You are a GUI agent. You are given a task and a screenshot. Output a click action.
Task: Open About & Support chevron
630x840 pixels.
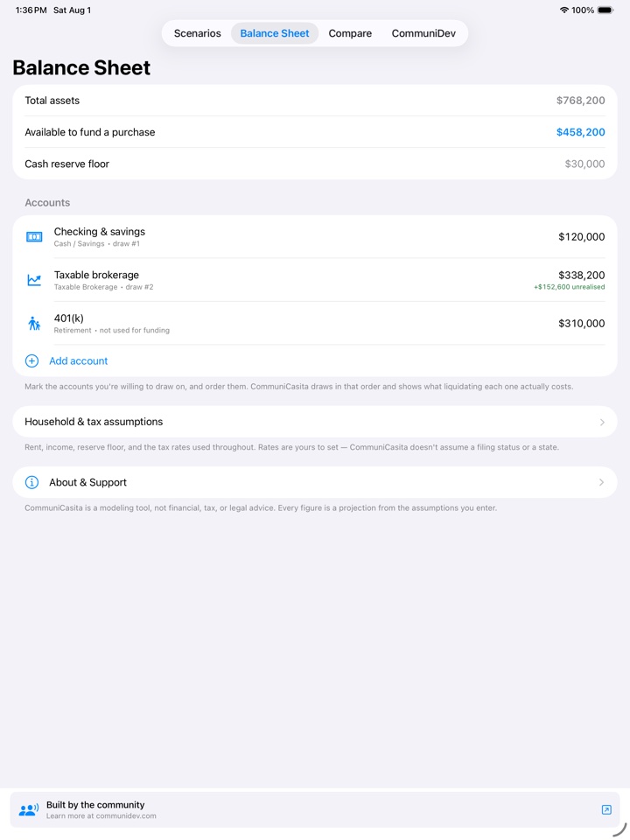click(x=602, y=482)
